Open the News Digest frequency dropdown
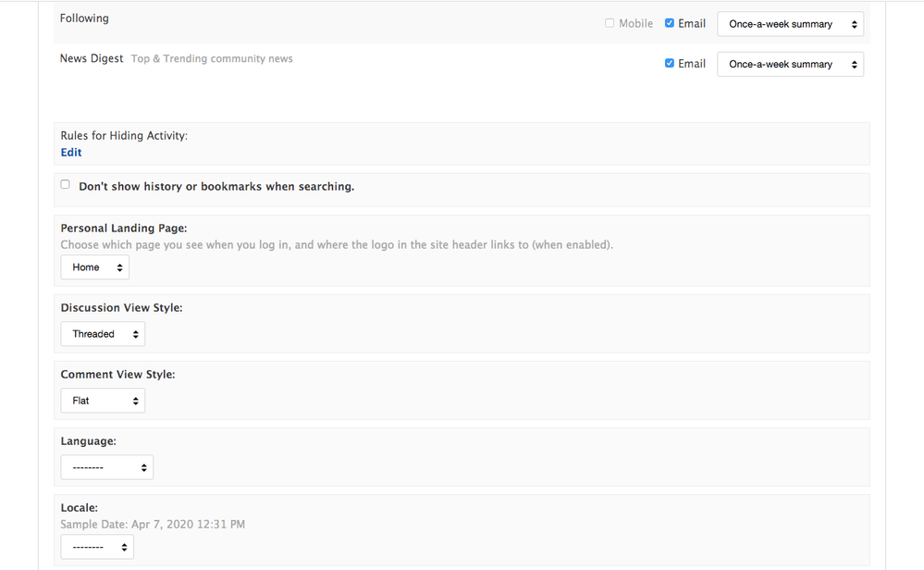The image size is (924, 570). pos(790,64)
